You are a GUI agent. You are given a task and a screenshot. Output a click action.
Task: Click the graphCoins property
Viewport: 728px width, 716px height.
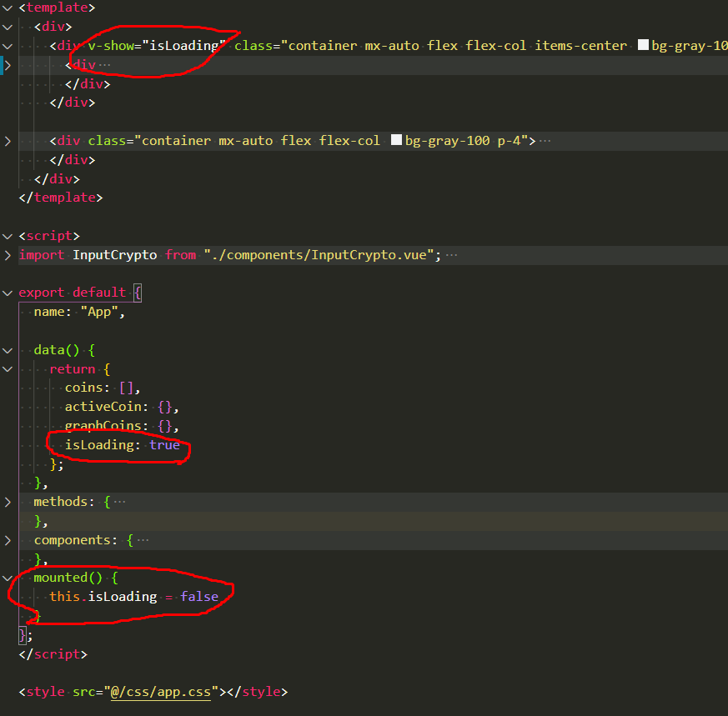103,426
